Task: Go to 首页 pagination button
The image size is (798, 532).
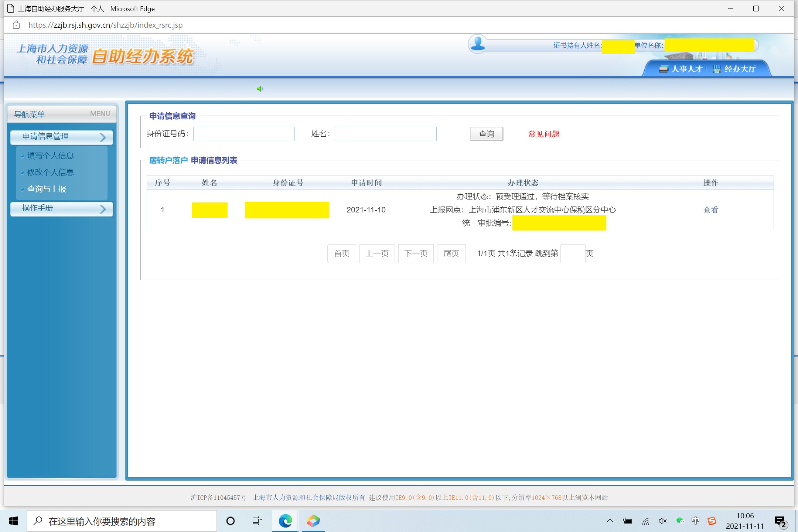Action: click(341, 253)
